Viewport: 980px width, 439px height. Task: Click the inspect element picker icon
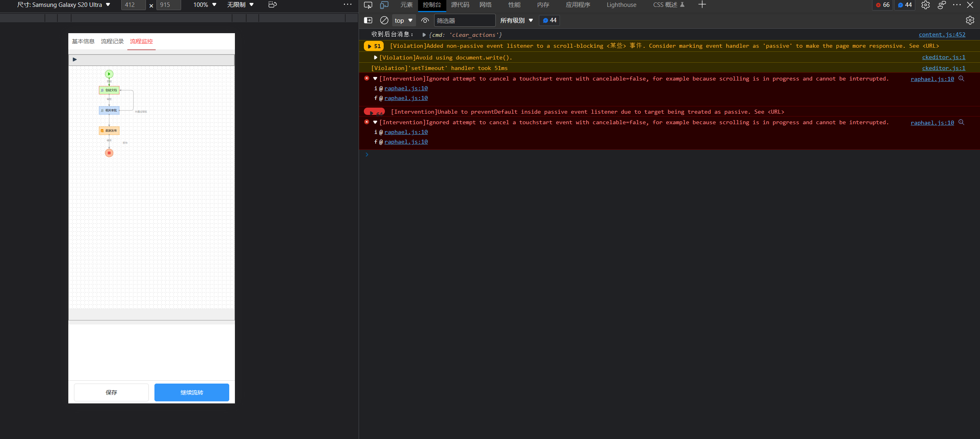(x=368, y=5)
